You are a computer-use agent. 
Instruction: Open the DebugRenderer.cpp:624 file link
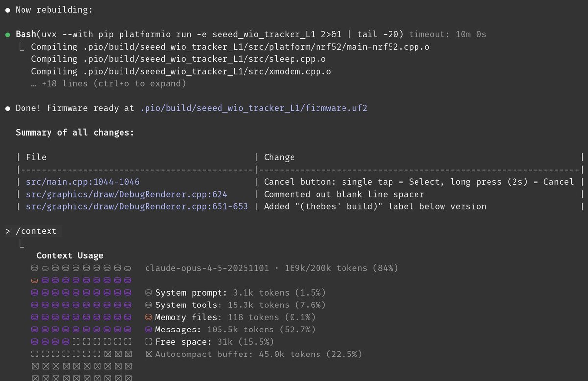tap(126, 194)
